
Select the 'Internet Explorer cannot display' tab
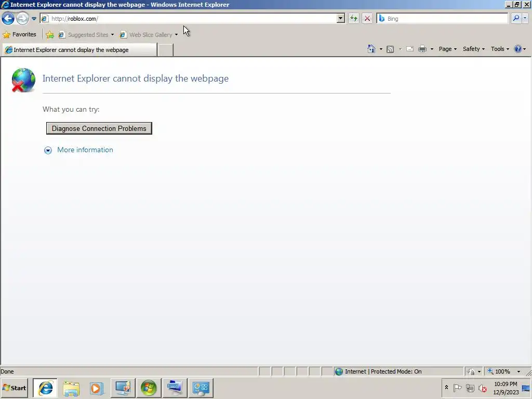click(79, 50)
